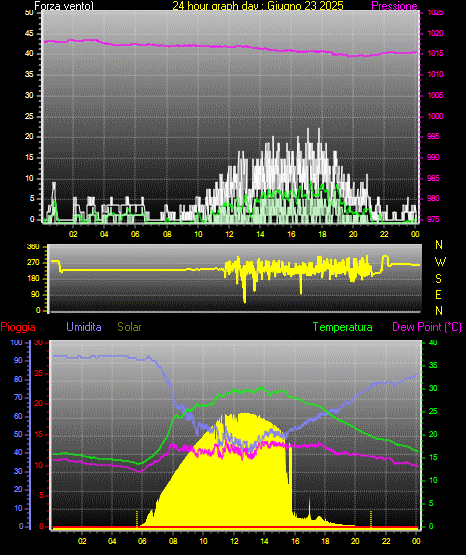Click the Solar legend label
The width and height of the screenshot is (466, 555).
point(130,327)
